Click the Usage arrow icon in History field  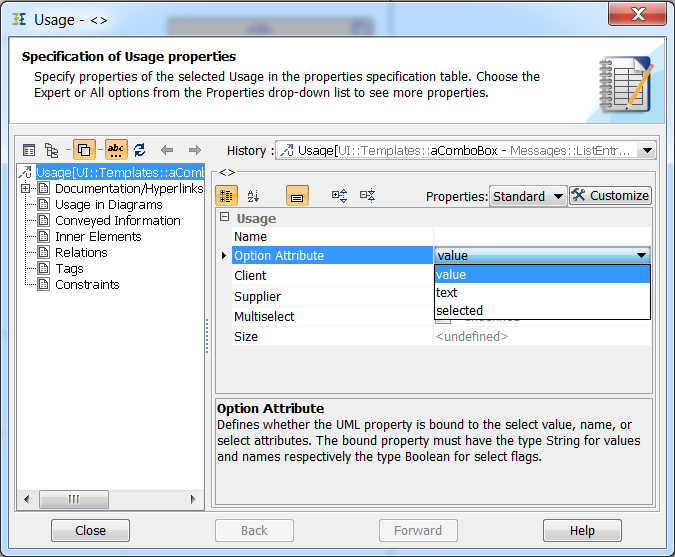pos(286,151)
